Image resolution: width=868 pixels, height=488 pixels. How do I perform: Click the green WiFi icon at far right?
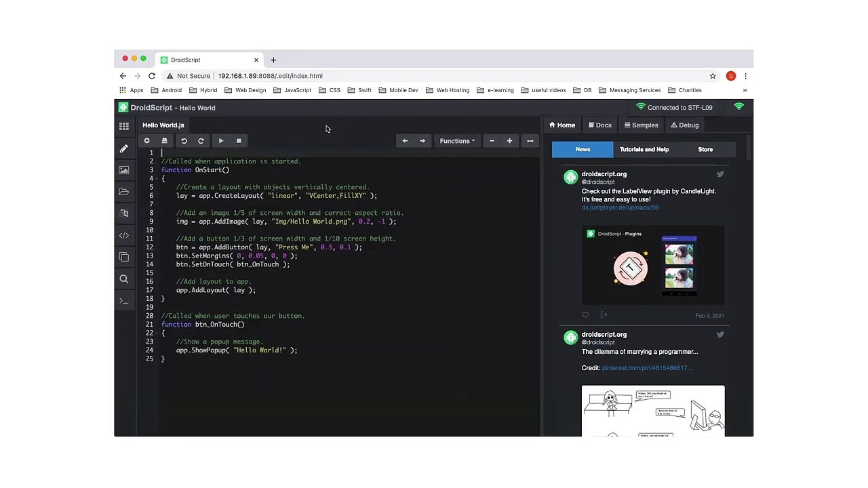click(739, 107)
